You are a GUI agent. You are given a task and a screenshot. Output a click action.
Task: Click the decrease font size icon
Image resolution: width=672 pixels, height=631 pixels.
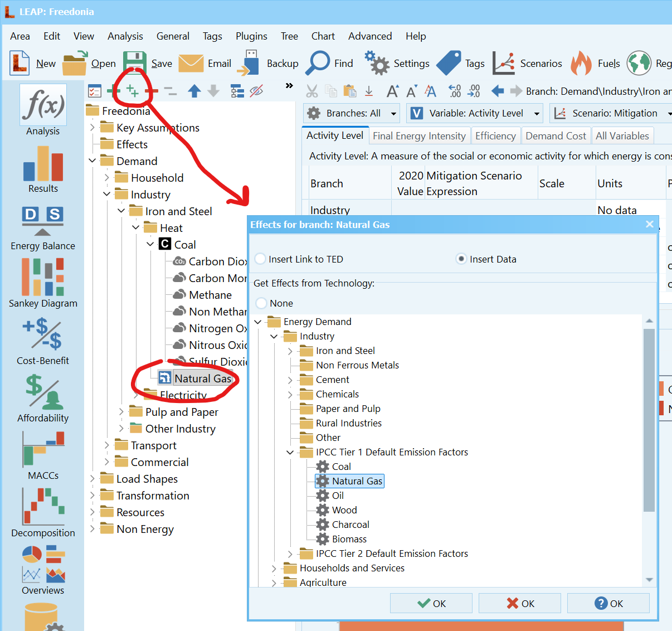412,91
